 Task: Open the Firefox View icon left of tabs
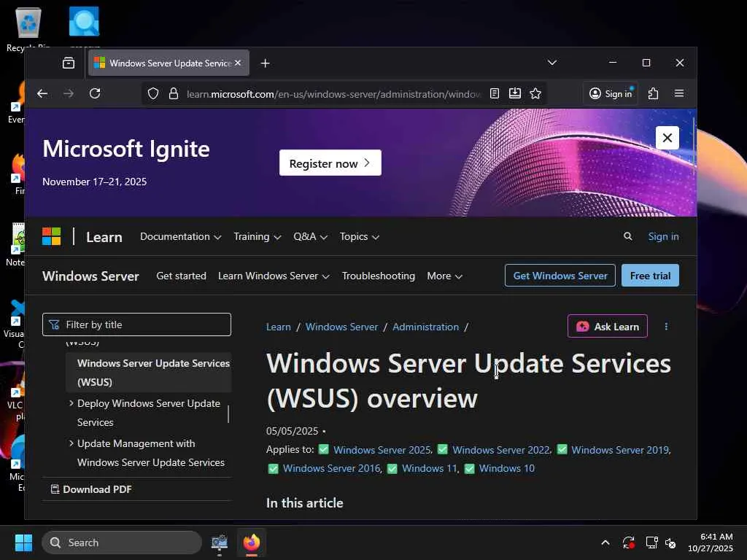pos(69,63)
